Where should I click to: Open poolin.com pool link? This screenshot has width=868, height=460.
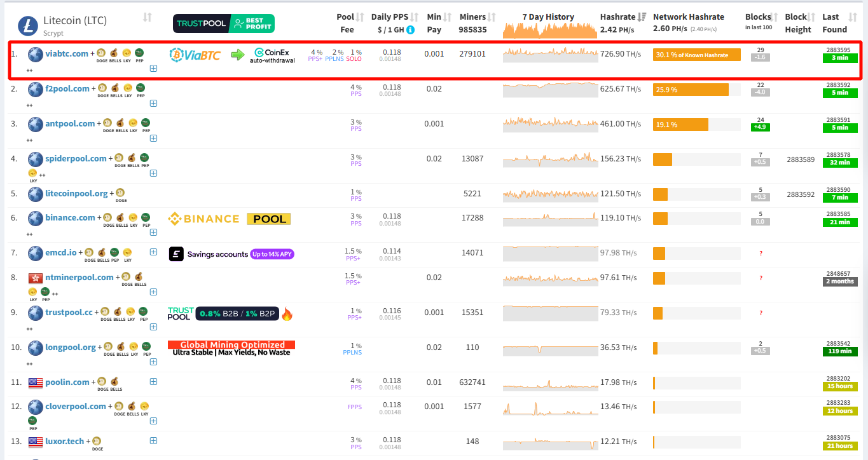coord(67,382)
